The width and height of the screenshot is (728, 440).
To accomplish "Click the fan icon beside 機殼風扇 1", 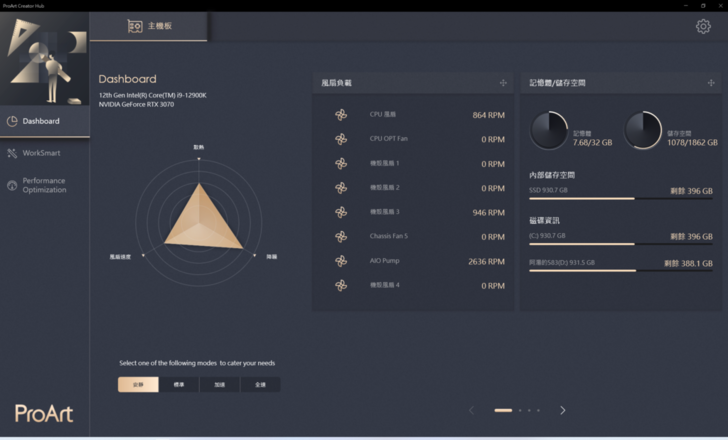I will (341, 163).
